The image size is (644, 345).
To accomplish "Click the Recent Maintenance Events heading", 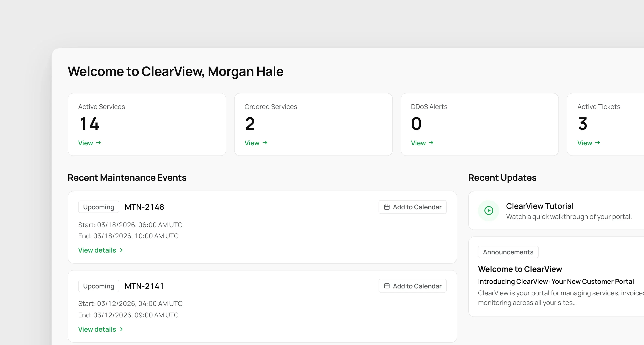I will point(127,178).
